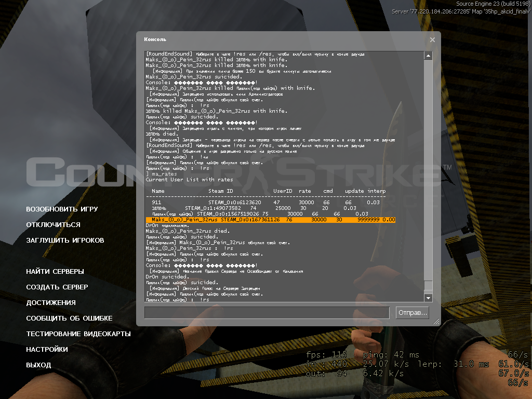Click the 'Steam ID' column header
The height and width of the screenshot is (399, 532).
[220, 191]
